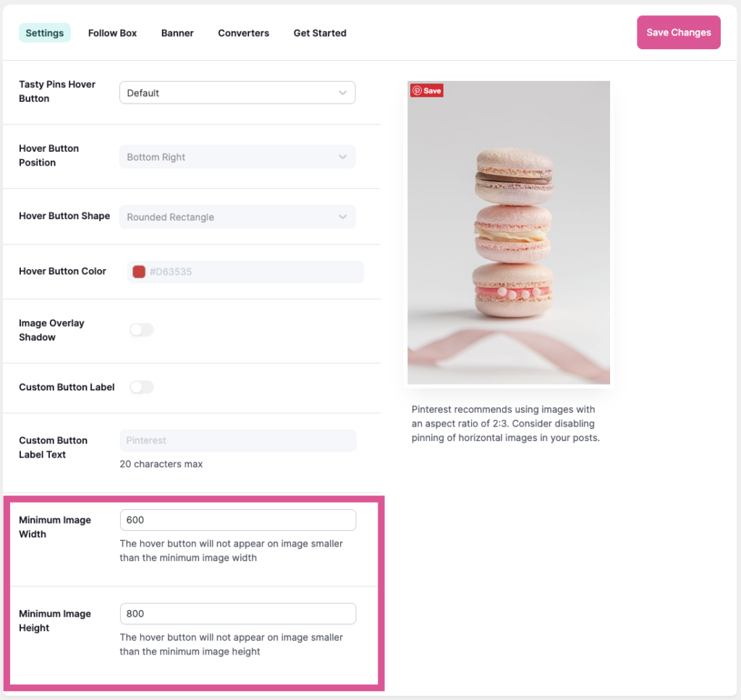The height and width of the screenshot is (700, 741).
Task: Toggle the Image Overlay Shadow switch
Action: [142, 330]
